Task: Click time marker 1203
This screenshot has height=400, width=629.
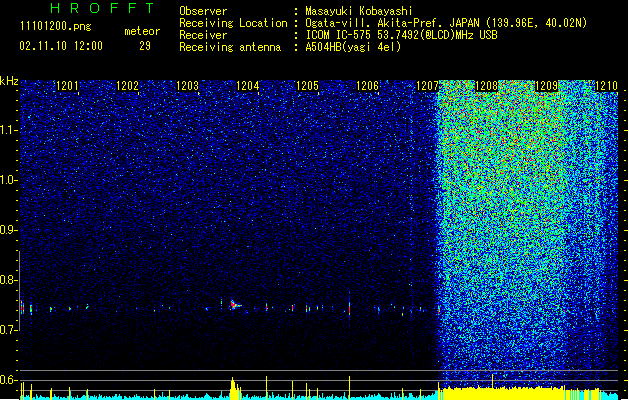Action: point(187,86)
